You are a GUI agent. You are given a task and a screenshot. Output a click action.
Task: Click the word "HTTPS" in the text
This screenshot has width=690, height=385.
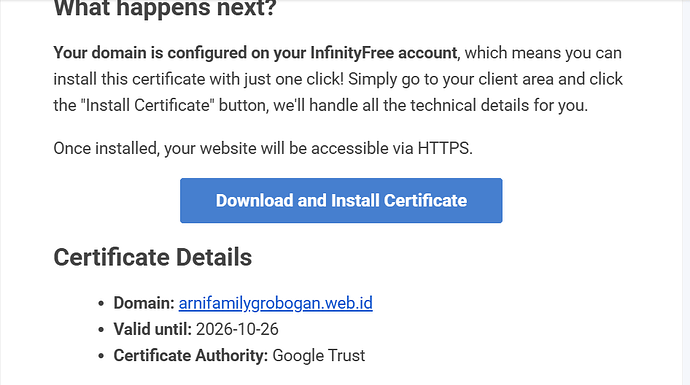point(443,148)
